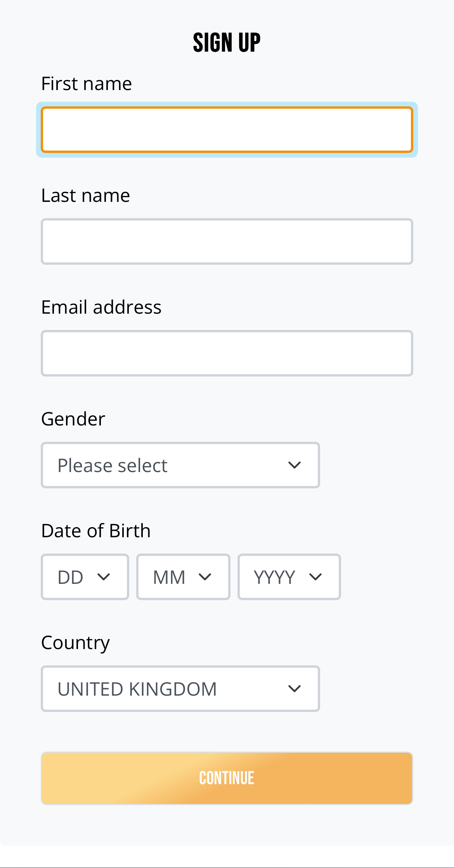
Task: Click the Country dropdown chevron arrow
Action: click(x=295, y=689)
